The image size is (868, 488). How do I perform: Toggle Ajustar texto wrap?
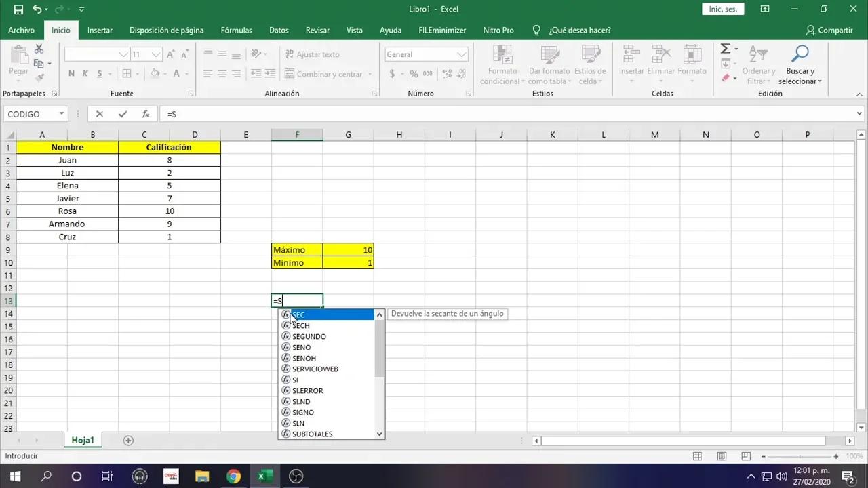pyautogui.click(x=312, y=54)
